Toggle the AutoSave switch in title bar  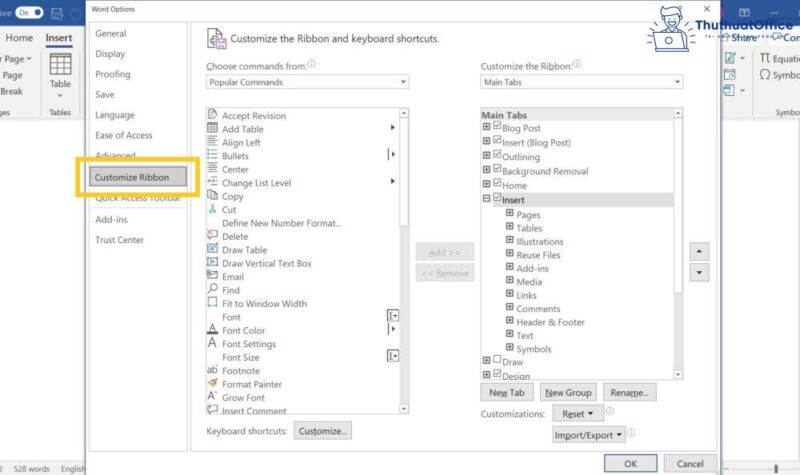(x=28, y=12)
